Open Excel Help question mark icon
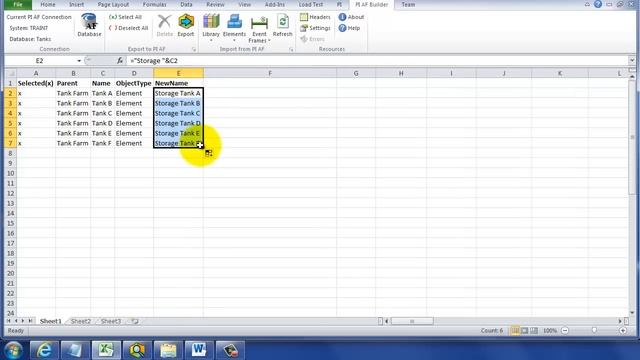Image resolution: width=640 pixels, height=360 pixels. point(598,4)
